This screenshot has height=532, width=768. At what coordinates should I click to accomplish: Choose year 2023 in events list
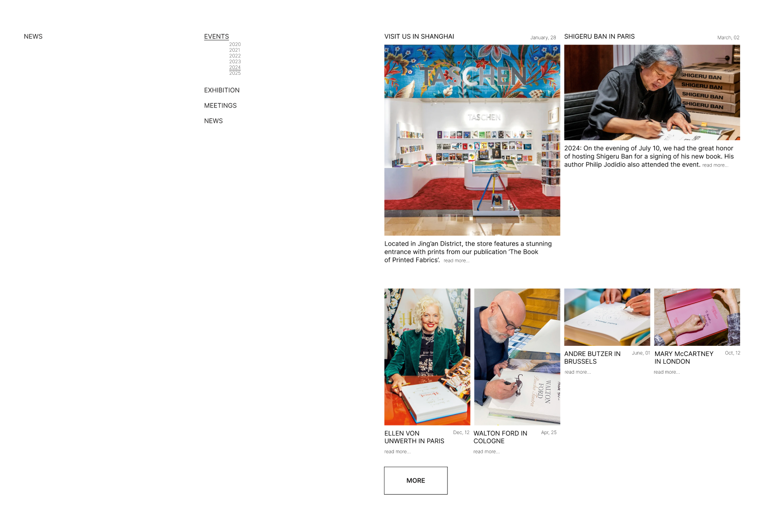point(235,61)
